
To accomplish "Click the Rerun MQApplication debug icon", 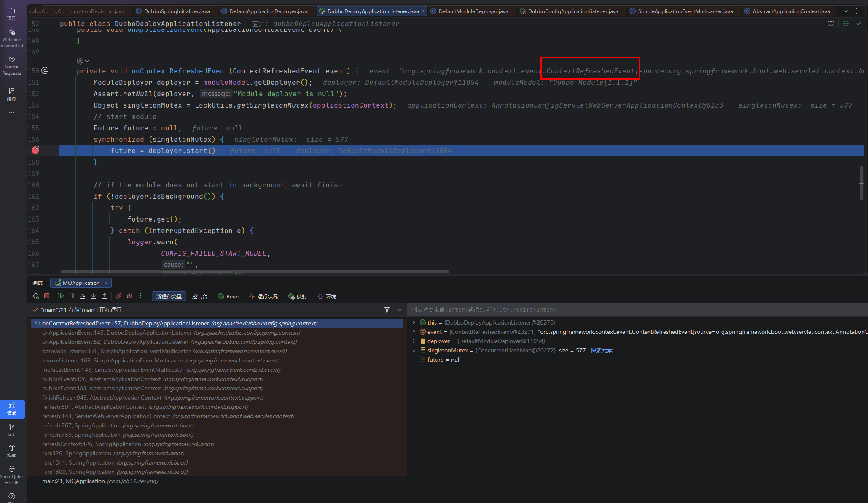I will (36, 296).
